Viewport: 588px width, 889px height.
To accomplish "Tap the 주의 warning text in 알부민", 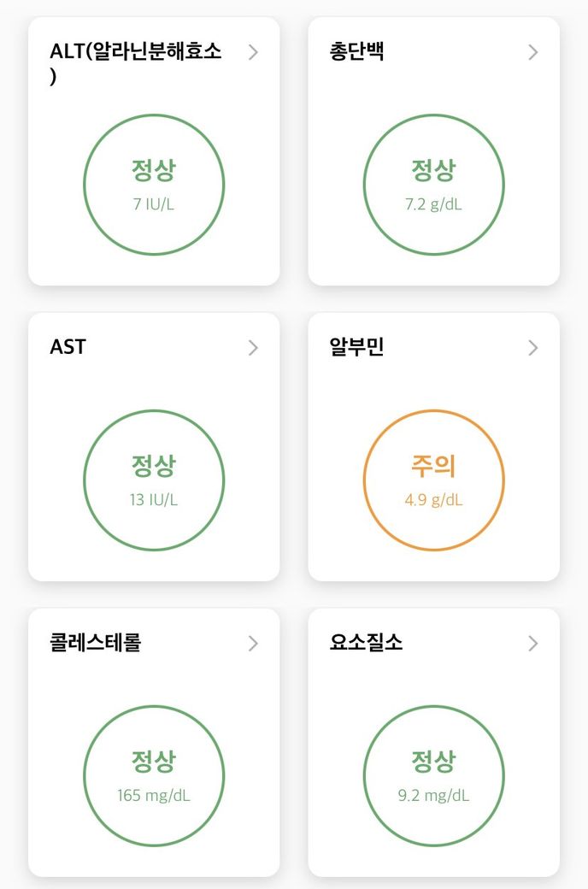I will 433,466.
